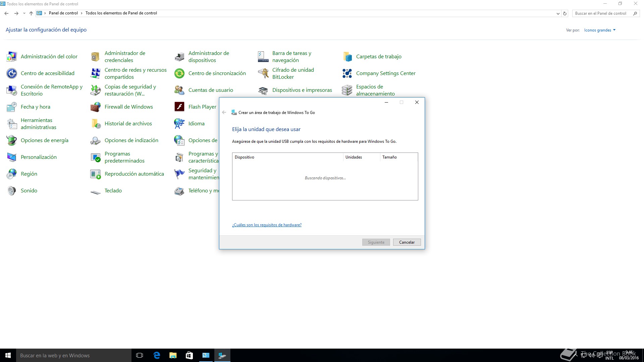Screen dimensions: 644x362
Task: Open Carpetas de trabajo icon
Action: coord(347,57)
